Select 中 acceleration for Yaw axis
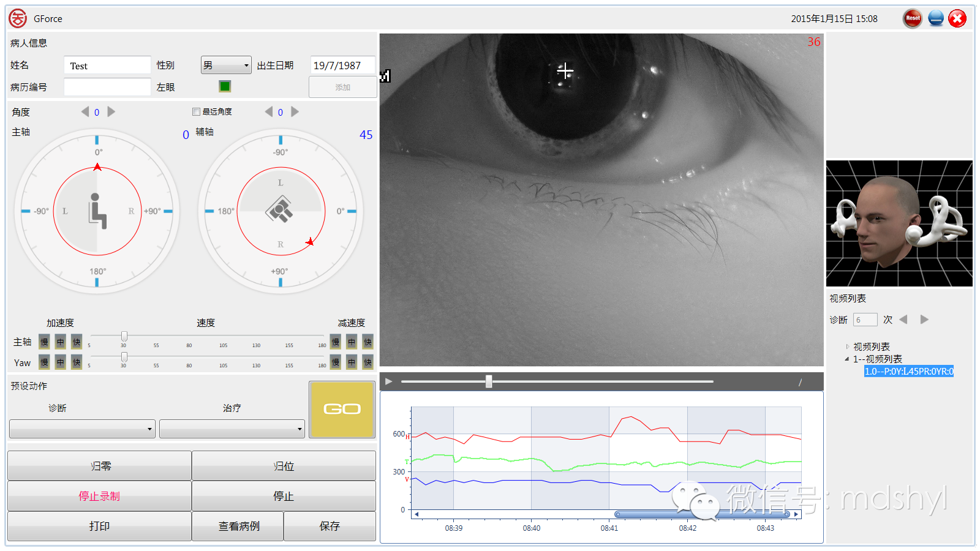 tap(60, 362)
